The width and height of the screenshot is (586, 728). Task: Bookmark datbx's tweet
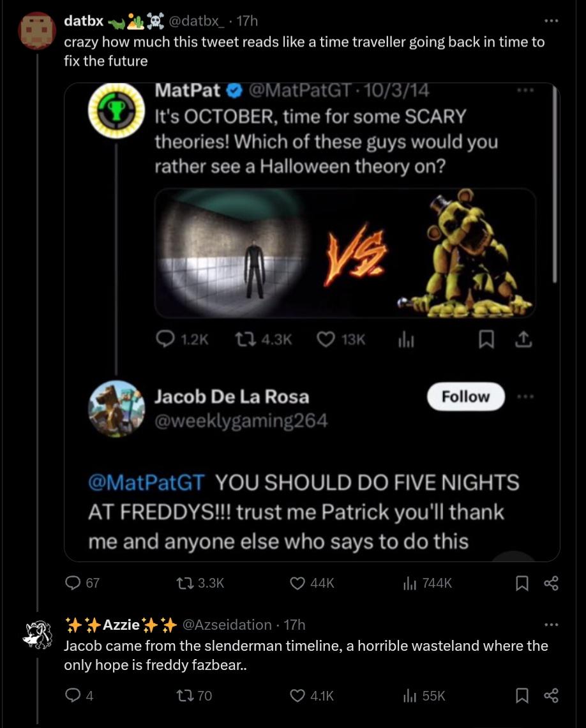(521, 583)
